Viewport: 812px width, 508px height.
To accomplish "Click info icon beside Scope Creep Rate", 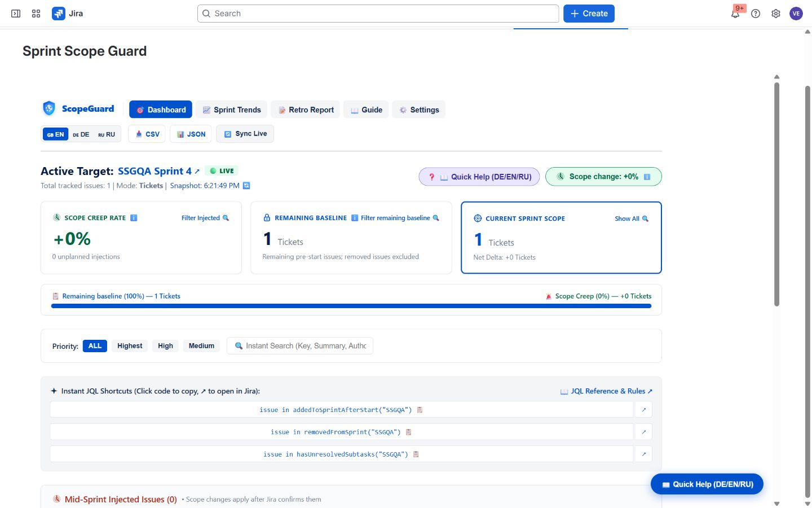I will coord(134,218).
